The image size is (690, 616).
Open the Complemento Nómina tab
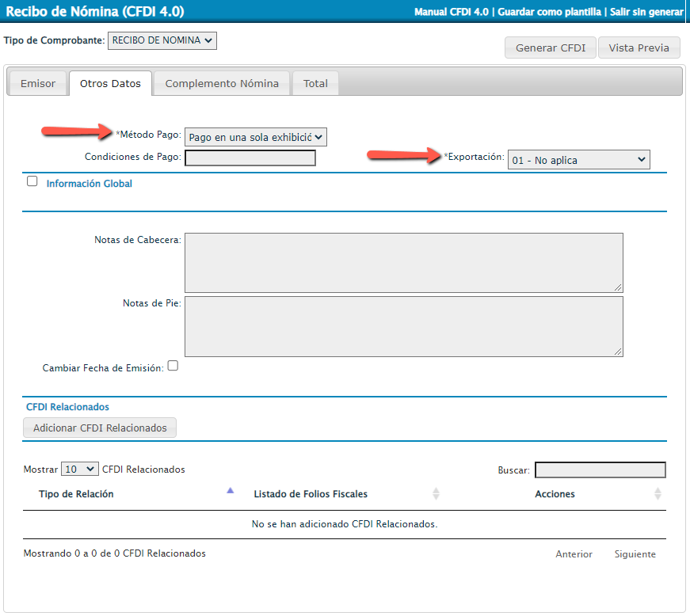(x=222, y=83)
